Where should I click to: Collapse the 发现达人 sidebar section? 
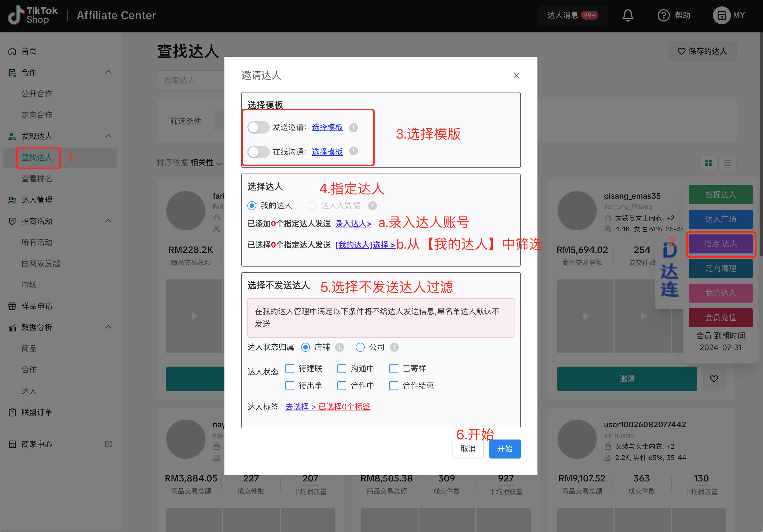[108, 136]
